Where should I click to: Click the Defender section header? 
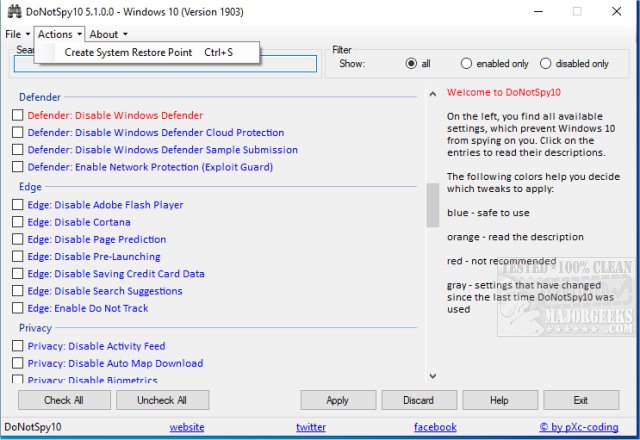40,97
